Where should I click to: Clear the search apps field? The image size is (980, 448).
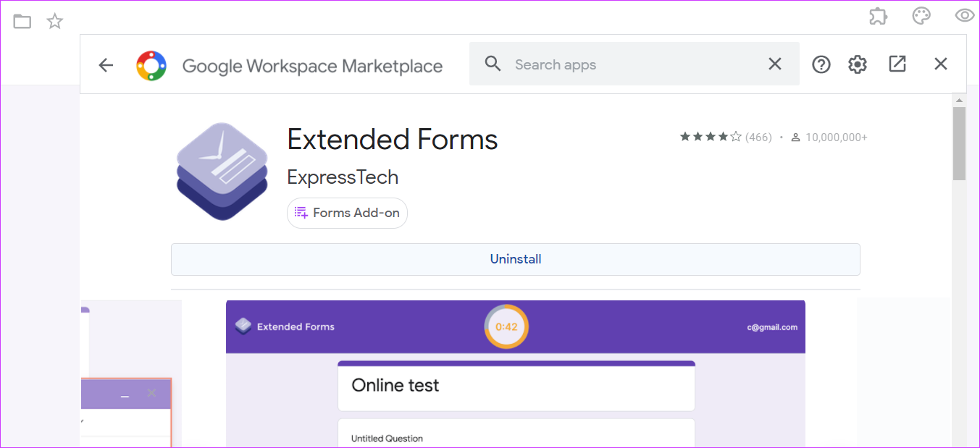click(x=774, y=64)
